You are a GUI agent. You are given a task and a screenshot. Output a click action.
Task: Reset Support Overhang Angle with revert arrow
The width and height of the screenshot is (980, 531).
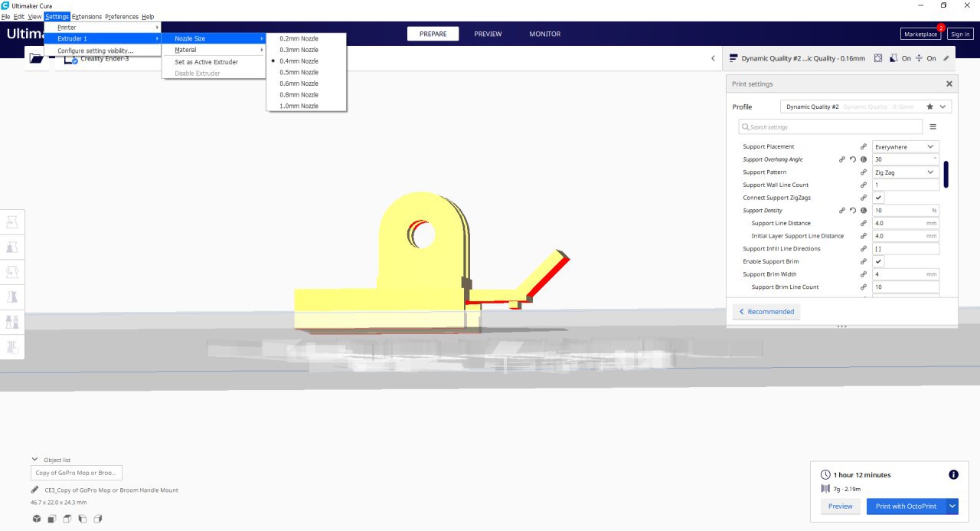coord(852,159)
